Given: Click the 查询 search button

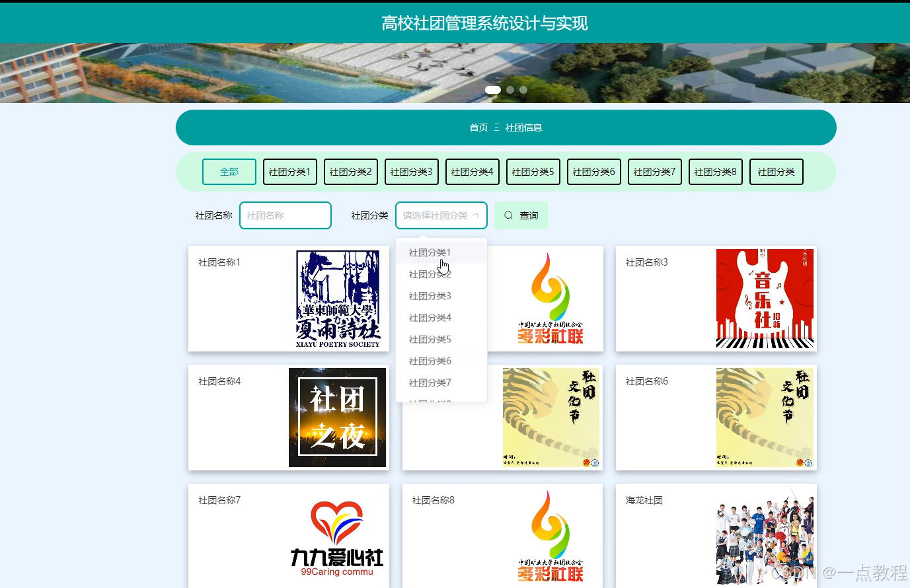Looking at the screenshot, I should click(x=521, y=215).
